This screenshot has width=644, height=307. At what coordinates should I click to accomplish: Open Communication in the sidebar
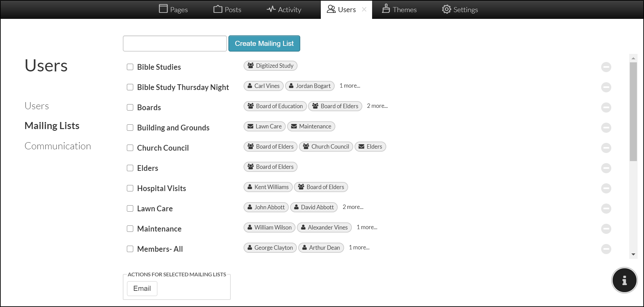pyautogui.click(x=58, y=146)
